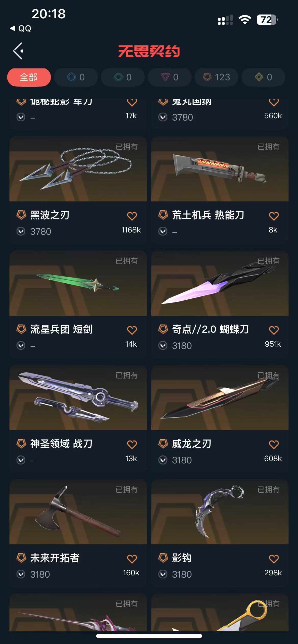The height and width of the screenshot is (644, 298).
Task: Open the 未来开拓者 axe item name
Action: tap(55, 558)
